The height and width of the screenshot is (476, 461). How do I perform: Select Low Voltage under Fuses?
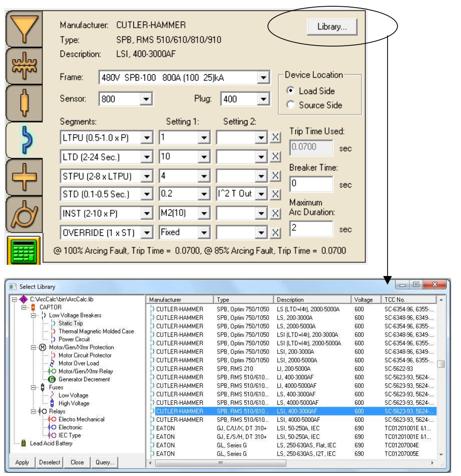[x=73, y=395]
